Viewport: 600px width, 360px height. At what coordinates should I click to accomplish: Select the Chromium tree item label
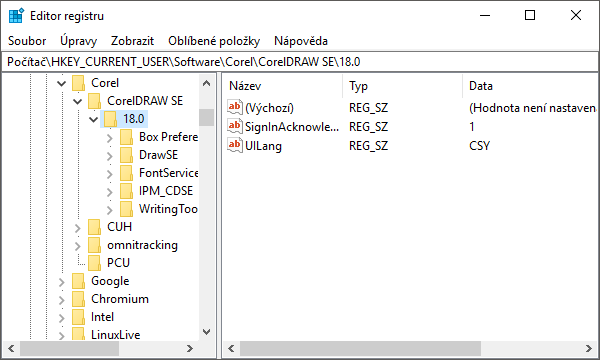(120, 299)
